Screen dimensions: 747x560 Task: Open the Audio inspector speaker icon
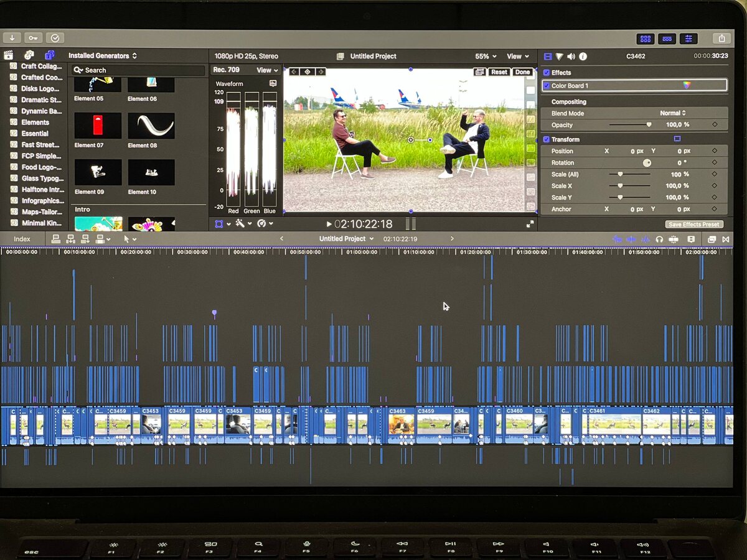(571, 56)
